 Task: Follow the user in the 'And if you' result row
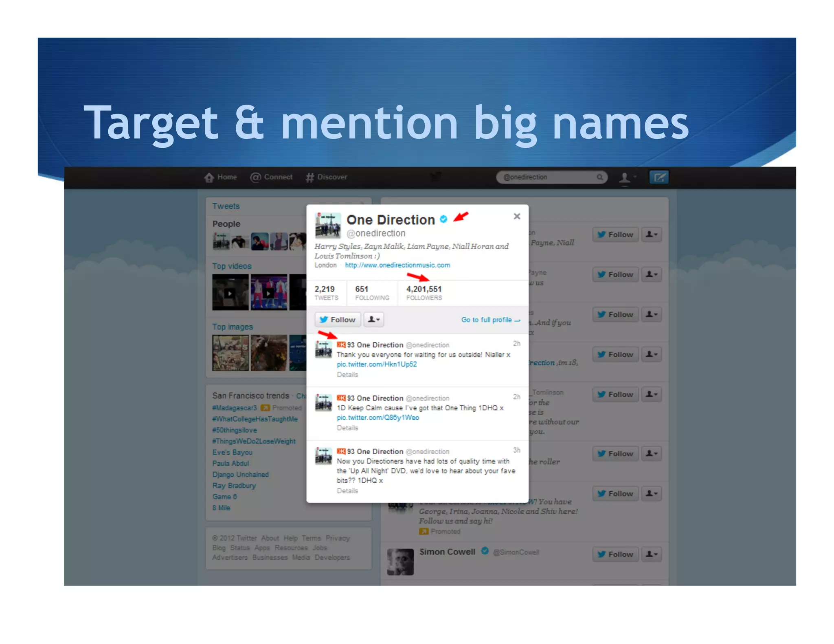615,314
